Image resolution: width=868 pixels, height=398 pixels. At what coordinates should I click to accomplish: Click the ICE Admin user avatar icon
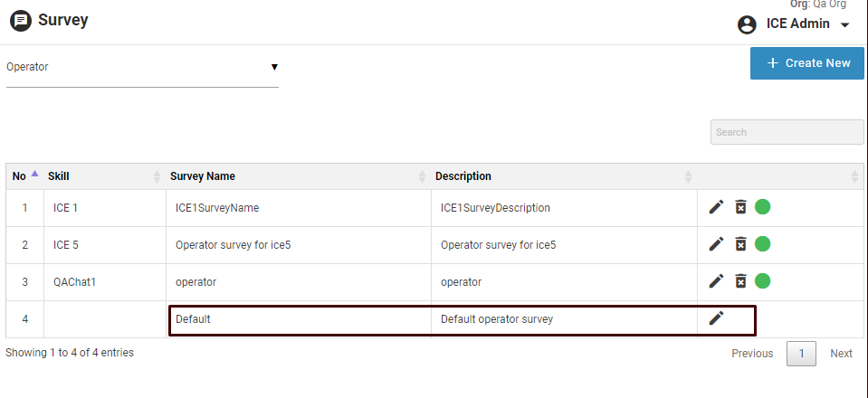pos(748,24)
